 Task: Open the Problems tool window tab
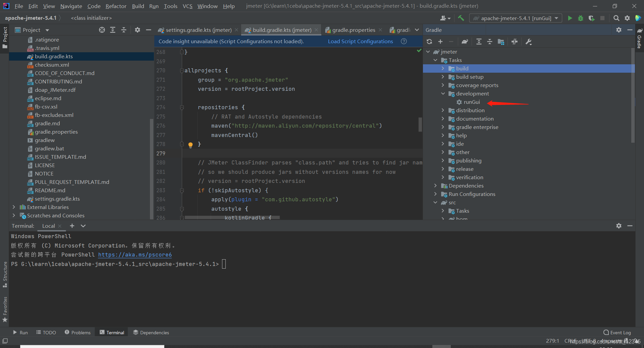tap(77, 332)
